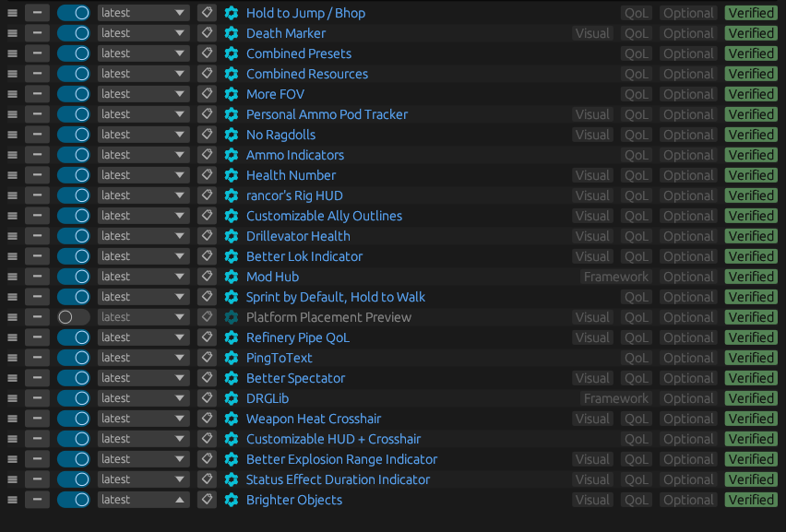This screenshot has width=786, height=532.
Task: Click the reorder handle of Sprint by Default row
Action: click(13, 297)
